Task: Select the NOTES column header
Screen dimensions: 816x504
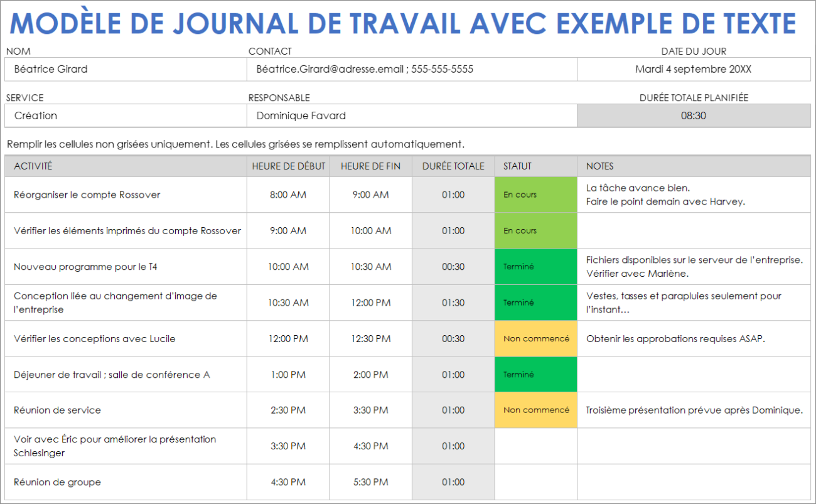Action: click(x=694, y=166)
